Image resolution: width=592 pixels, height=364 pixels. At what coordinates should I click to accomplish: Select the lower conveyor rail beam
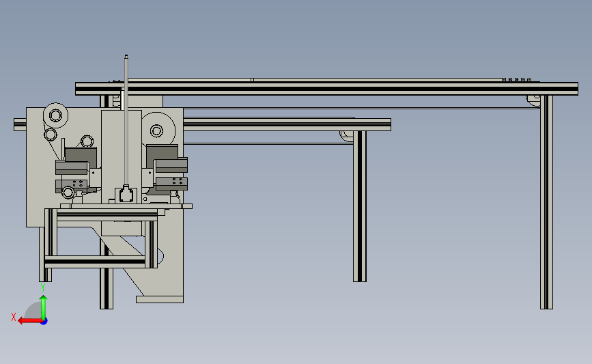(287, 124)
